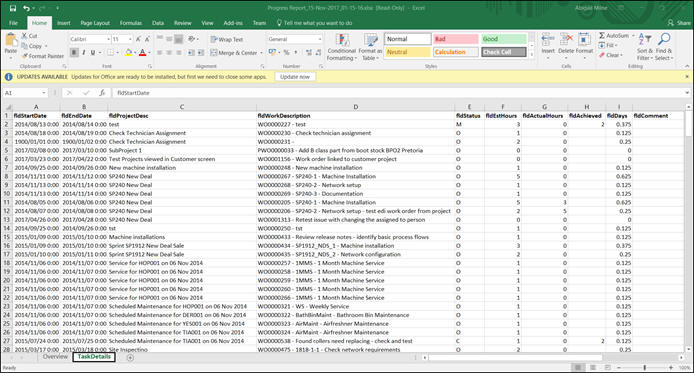Toggle Middle Align for cells
694x373 pixels.
[169, 39]
